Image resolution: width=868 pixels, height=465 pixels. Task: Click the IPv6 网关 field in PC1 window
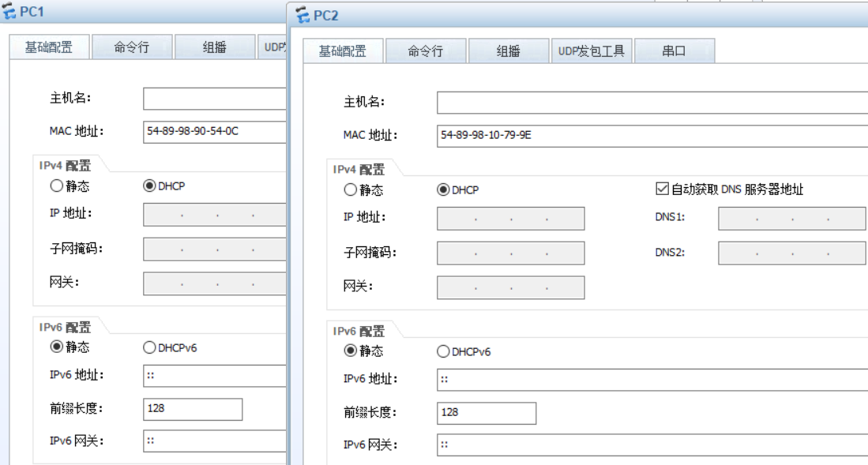pyautogui.click(x=215, y=441)
